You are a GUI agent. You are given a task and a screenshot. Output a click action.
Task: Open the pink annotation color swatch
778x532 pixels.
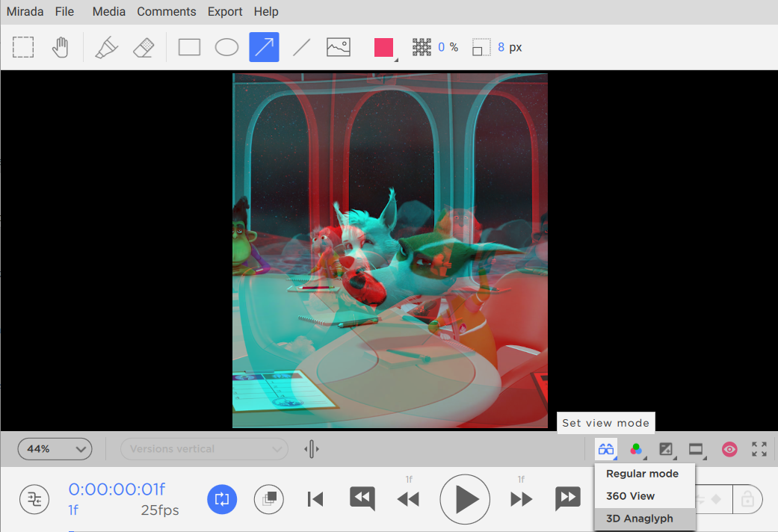click(x=384, y=48)
